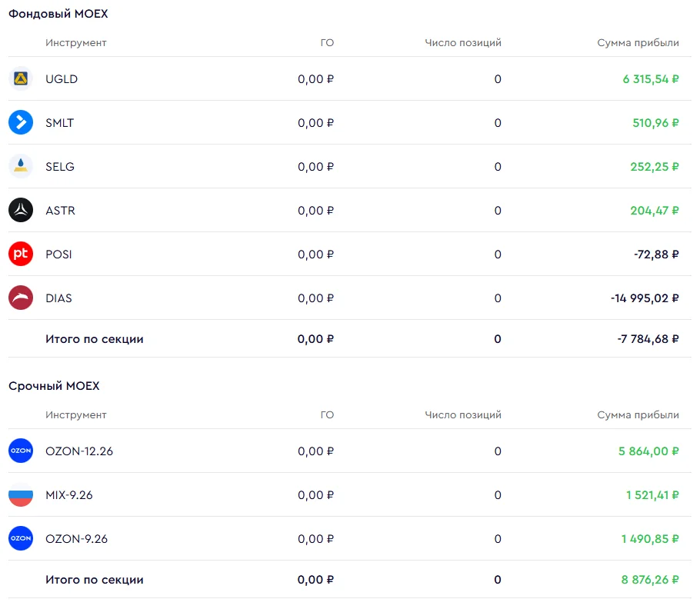
Task: Select OZON-9.26 profit 1 490,85 ₽
Action: click(x=650, y=538)
